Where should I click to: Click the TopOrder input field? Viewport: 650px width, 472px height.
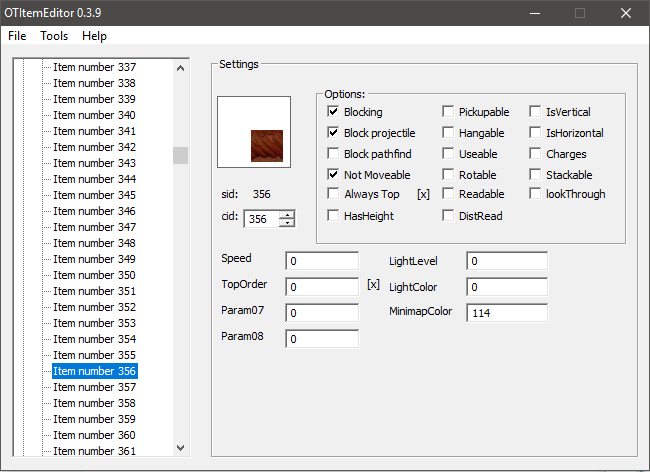322,287
